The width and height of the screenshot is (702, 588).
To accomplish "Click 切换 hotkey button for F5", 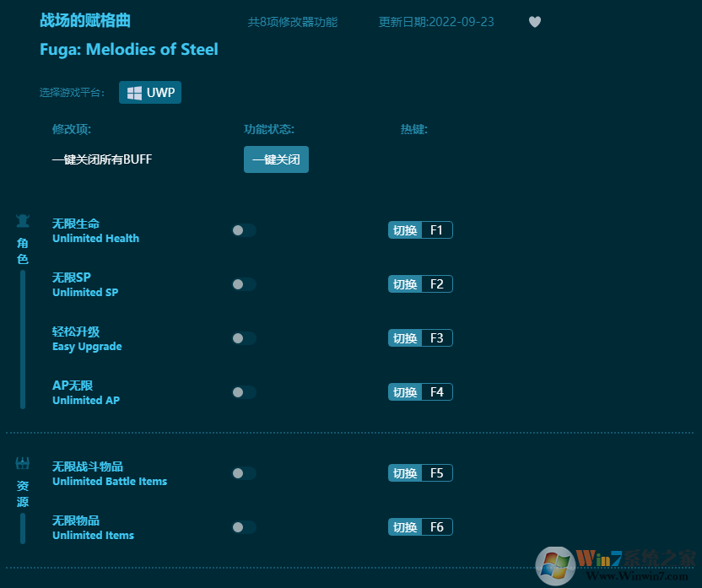I will coord(405,473).
